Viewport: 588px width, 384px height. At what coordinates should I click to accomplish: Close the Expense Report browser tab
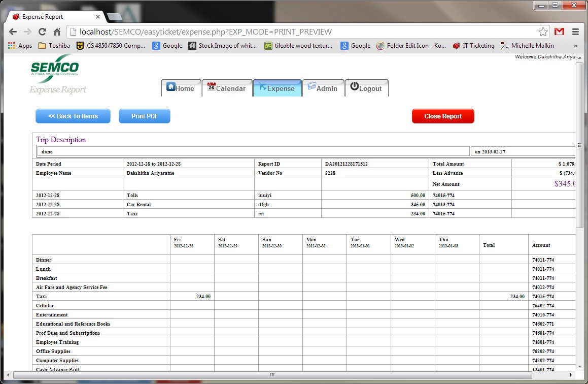pyautogui.click(x=98, y=17)
